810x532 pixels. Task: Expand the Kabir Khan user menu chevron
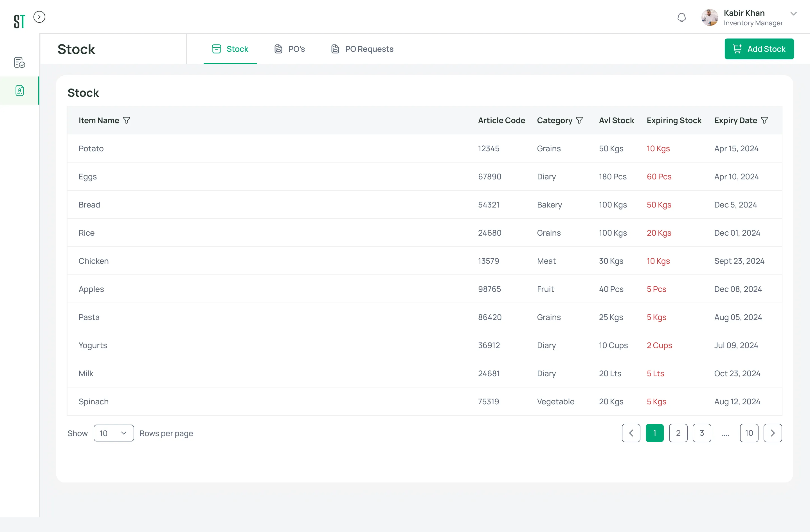(x=793, y=13)
